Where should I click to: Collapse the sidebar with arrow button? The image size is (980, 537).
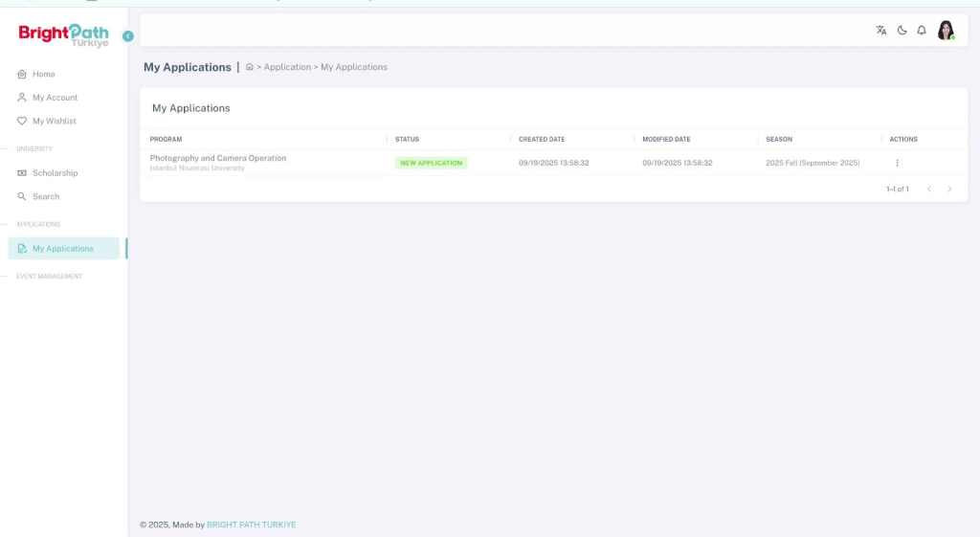coord(128,36)
